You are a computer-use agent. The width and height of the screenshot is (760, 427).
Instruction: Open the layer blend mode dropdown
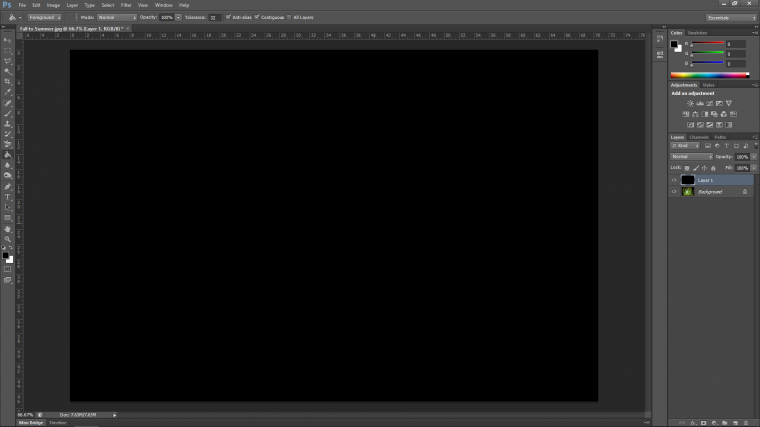691,157
